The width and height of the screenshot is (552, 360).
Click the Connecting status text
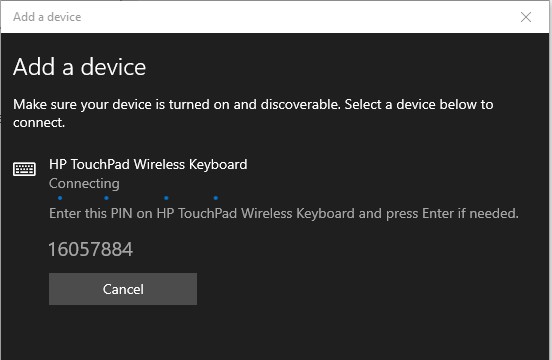(x=84, y=183)
